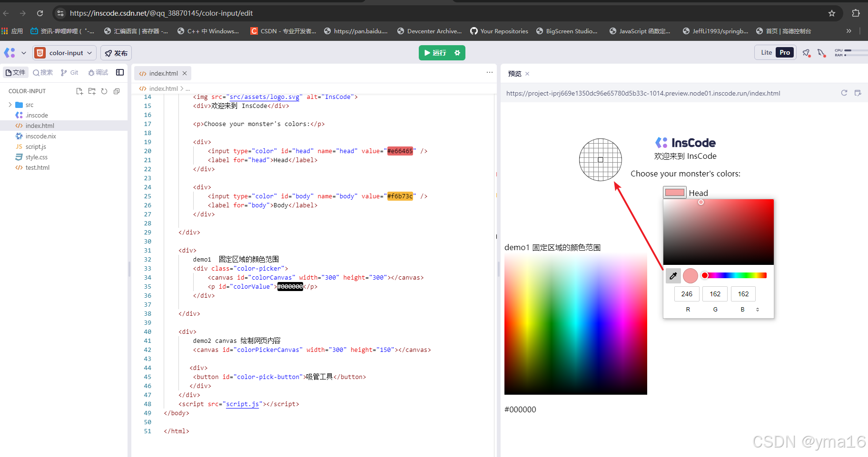Adjust the hue slider in color picker
Screen dimensions: 868x457
[735, 275]
